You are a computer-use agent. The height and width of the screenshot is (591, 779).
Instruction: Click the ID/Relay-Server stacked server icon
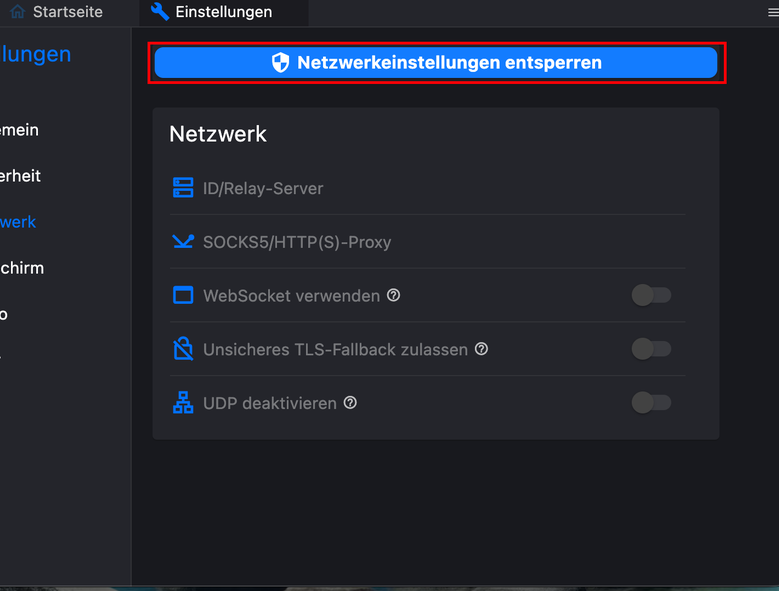(183, 188)
